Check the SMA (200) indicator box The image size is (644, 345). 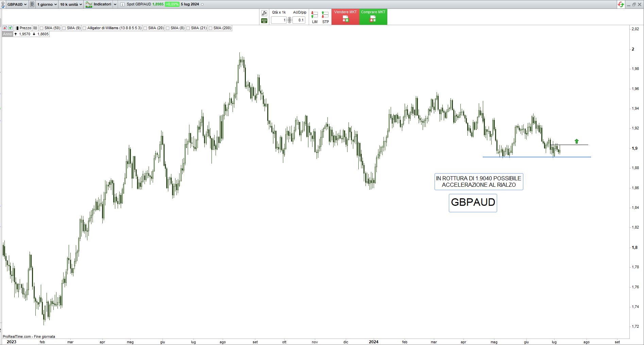coord(211,28)
